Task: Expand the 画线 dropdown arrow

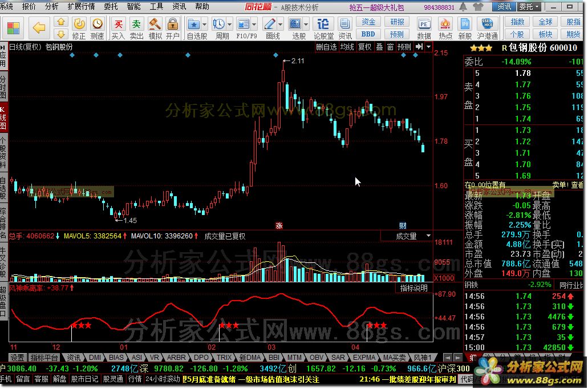Action: [x=281, y=25]
